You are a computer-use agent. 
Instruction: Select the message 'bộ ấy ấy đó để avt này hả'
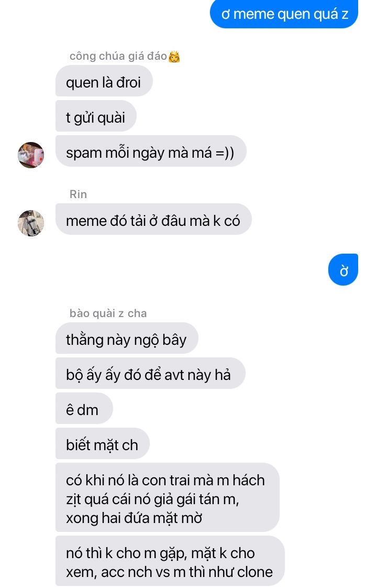click(x=150, y=374)
